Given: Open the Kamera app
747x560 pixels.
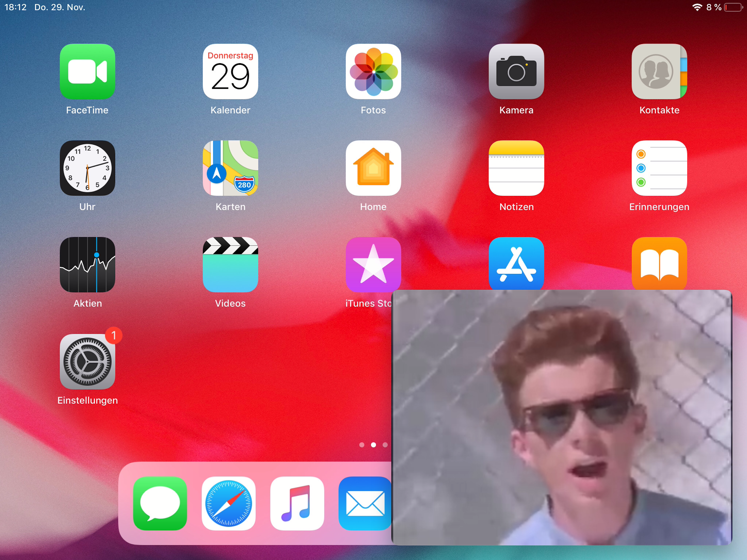Looking at the screenshot, I should (516, 72).
